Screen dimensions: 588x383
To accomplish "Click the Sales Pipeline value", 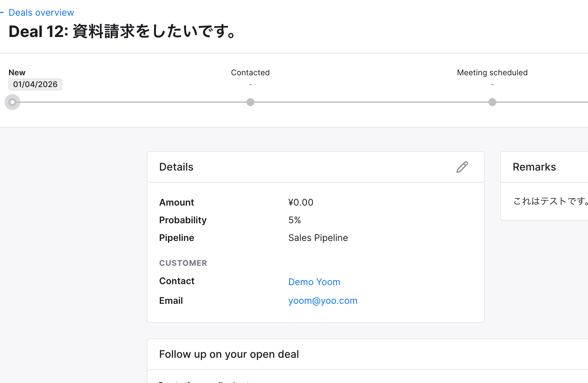I will point(318,238).
